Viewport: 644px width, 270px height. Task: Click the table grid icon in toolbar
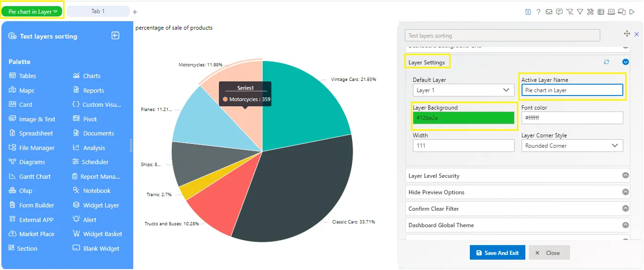pos(601,12)
